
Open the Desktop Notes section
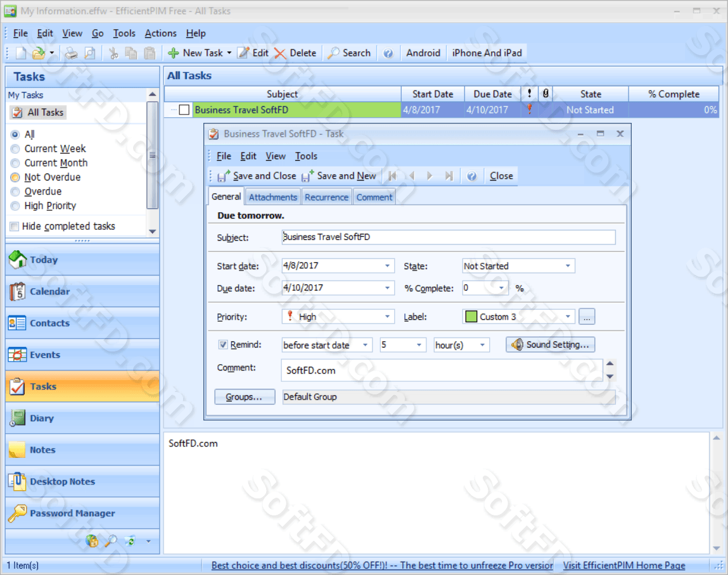point(82,481)
